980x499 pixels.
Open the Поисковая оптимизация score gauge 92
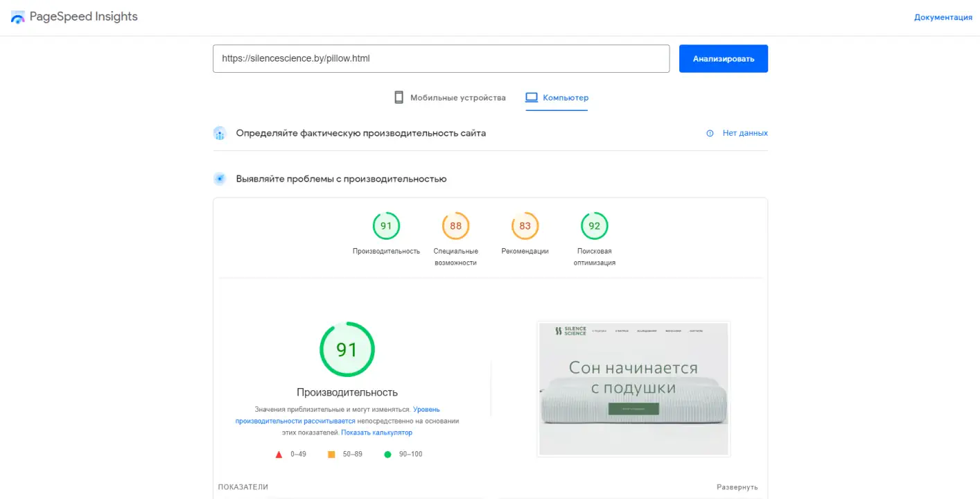[594, 226]
